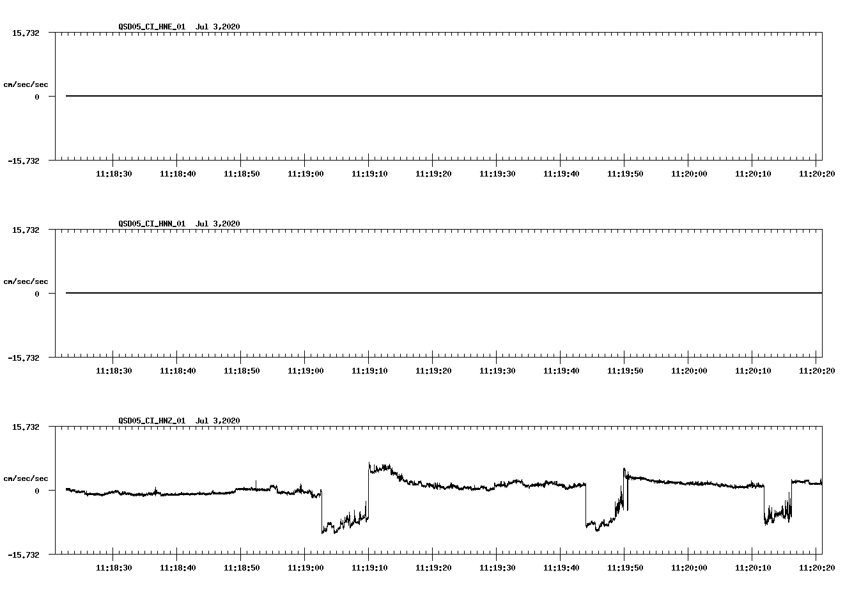This screenshot has width=868, height=591.
Task: Click 11:18:30 time label under HNE plot
Action: (x=114, y=173)
